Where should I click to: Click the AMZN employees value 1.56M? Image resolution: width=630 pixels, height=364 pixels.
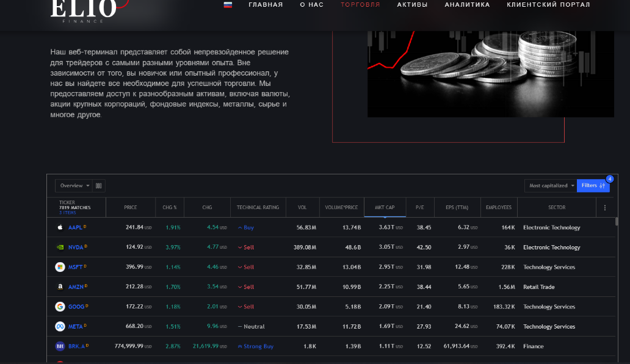pos(507,287)
